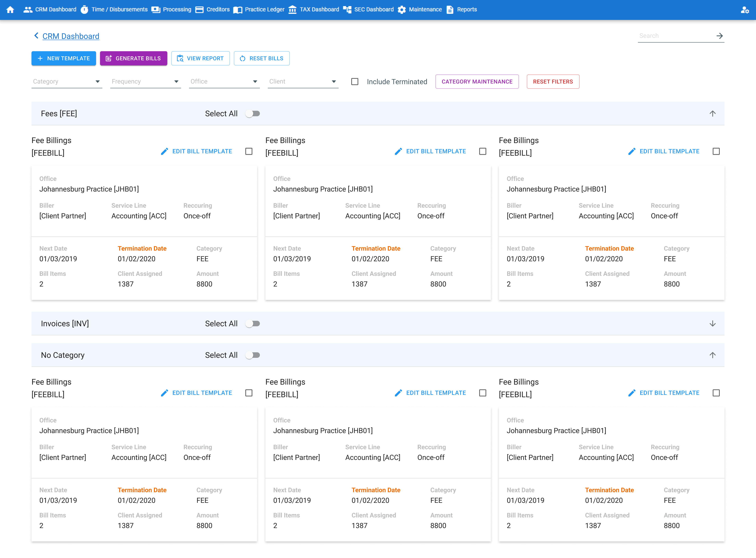Select third Fee Billings card under No Category
The image size is (756, 558).
(716, 393)
